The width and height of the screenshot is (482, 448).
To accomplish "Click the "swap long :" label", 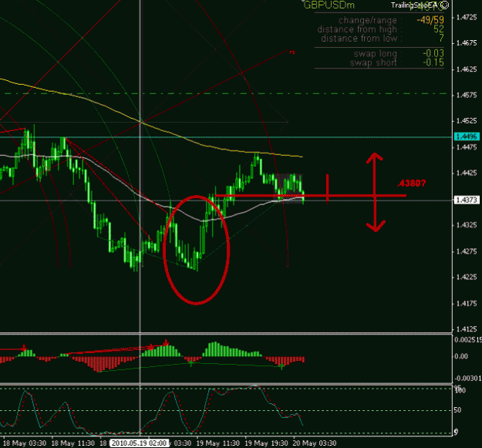I will pos(378,54).
